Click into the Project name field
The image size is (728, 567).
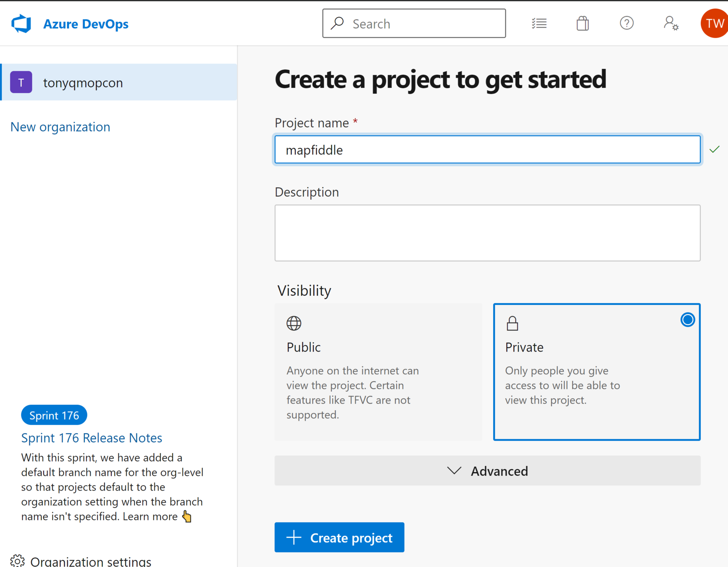point(487,150)
